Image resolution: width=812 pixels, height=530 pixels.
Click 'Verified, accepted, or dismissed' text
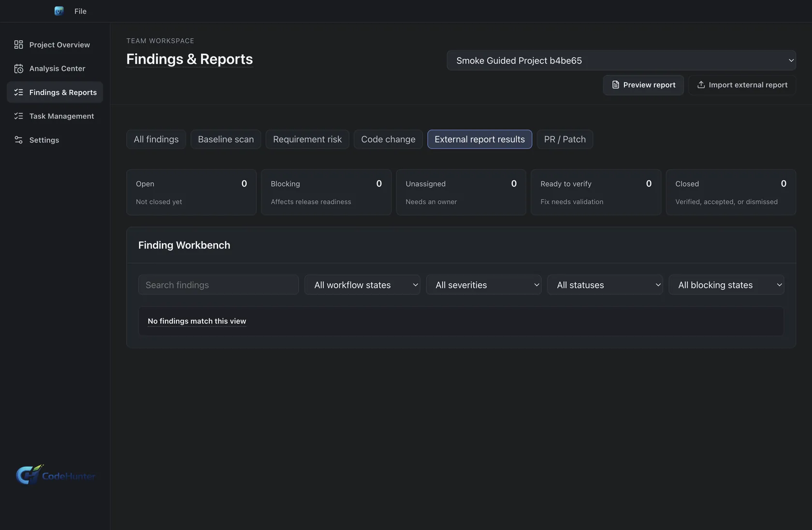pos(726,202)
